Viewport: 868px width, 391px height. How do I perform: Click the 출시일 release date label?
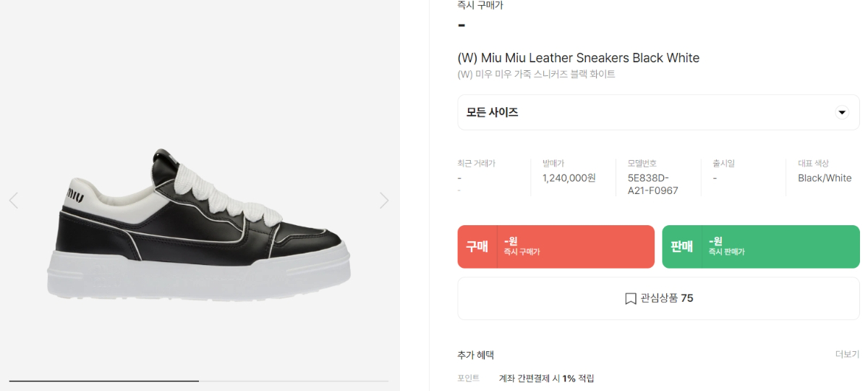click(x=723, y=164)
